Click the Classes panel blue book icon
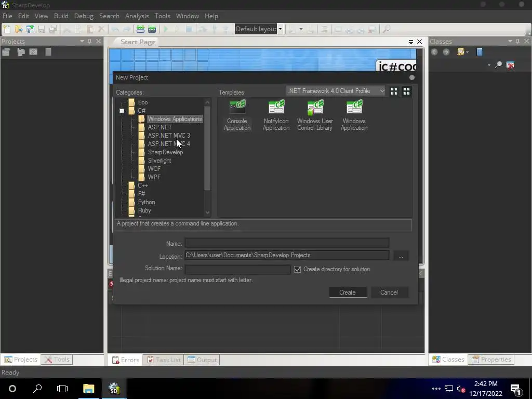Image resolution: width=532 pixels, height=399 pixels. (x=480, y=52)
